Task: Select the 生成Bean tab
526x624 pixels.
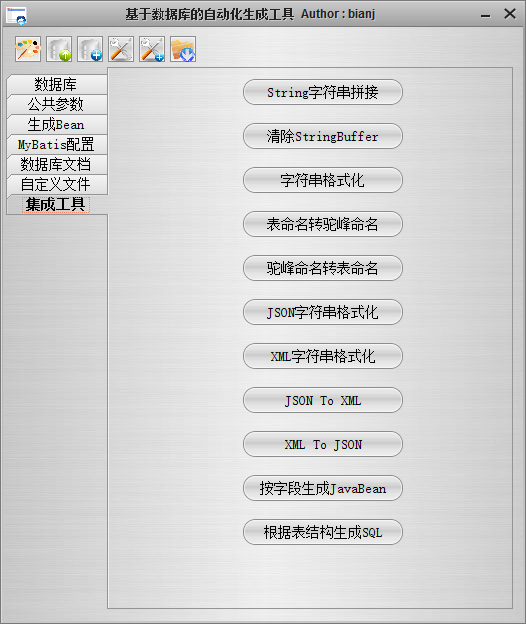Action: 57,125
